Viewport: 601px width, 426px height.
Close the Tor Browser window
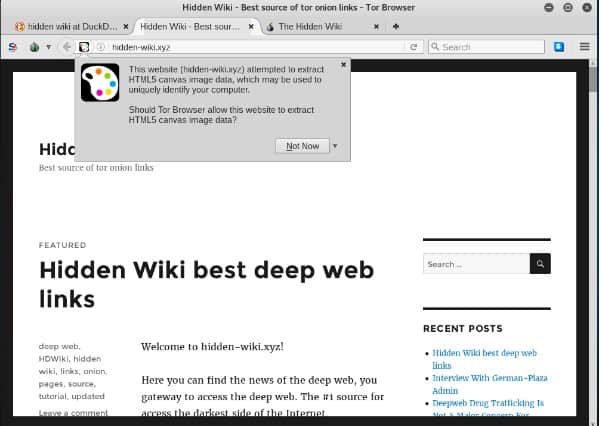pyautogui.click(x=587, y=7)
